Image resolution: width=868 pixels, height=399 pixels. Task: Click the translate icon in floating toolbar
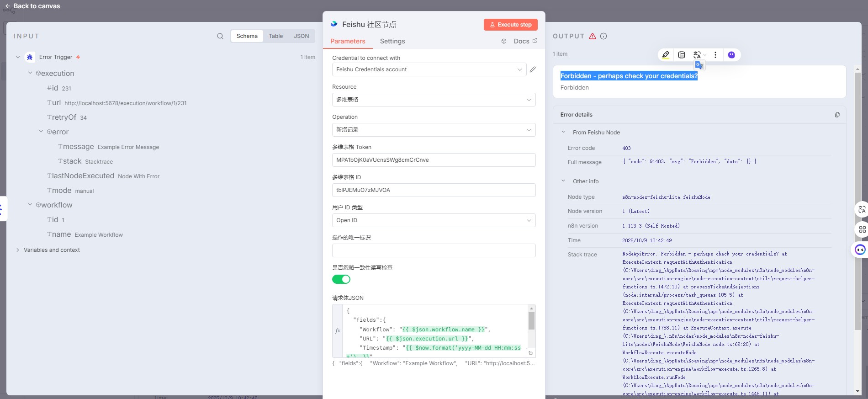(697, 55)
